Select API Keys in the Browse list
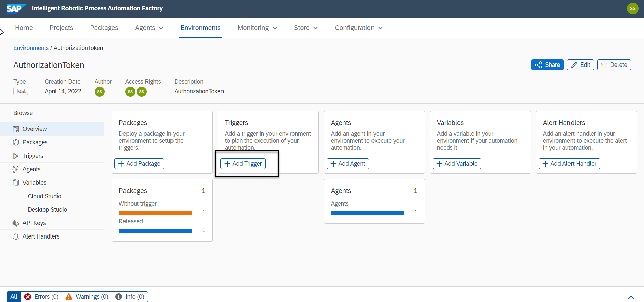 (52, 223)
